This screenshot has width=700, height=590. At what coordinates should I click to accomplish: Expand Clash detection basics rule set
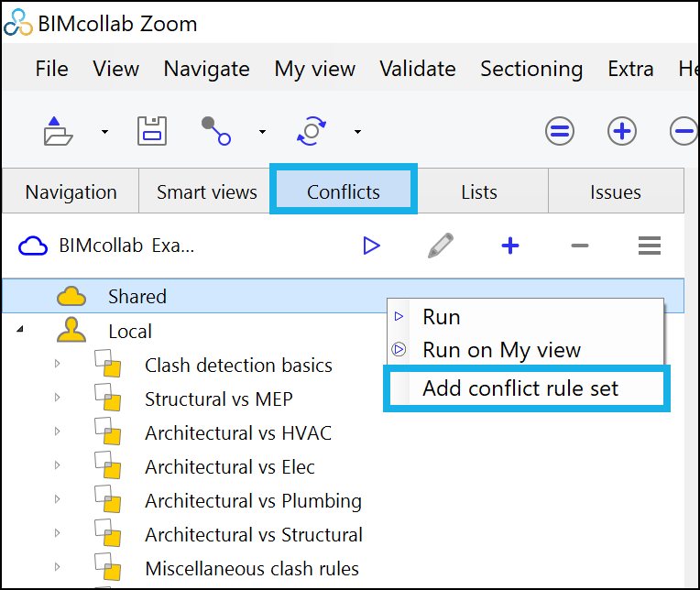57,364
